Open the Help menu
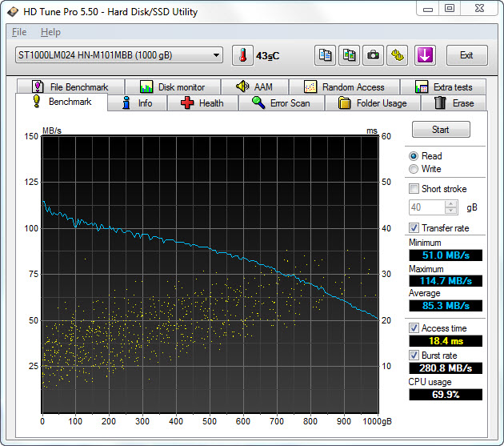The width and height of the screenshot is (504, 446). tap(50, 32)
